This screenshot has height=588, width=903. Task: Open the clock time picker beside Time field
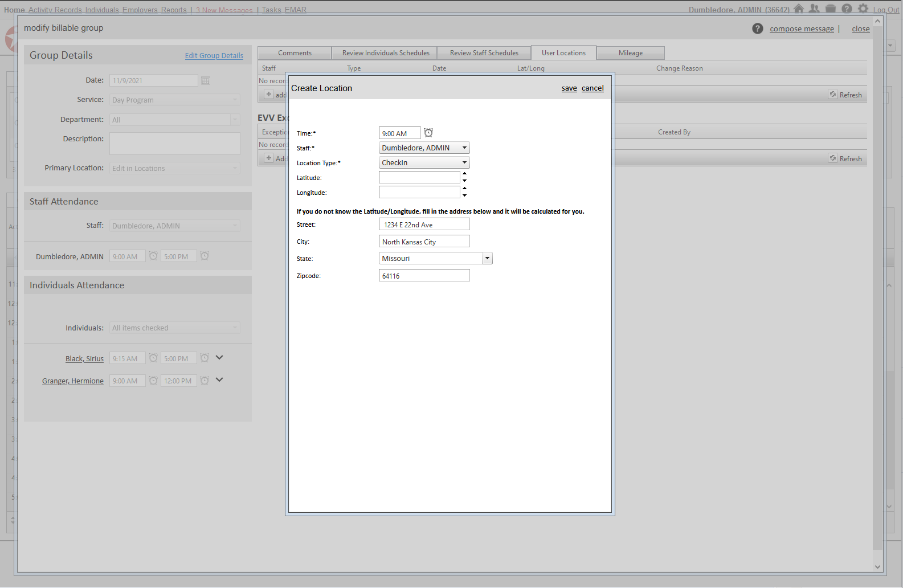[428, 133]
